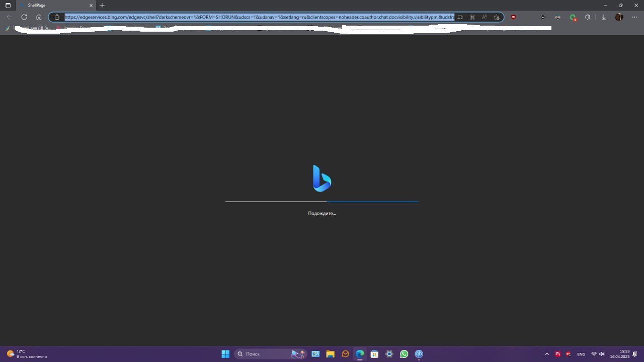Open the Windows Start menu
This screenshot has width=644, height=362.
(x=225, y=354)
